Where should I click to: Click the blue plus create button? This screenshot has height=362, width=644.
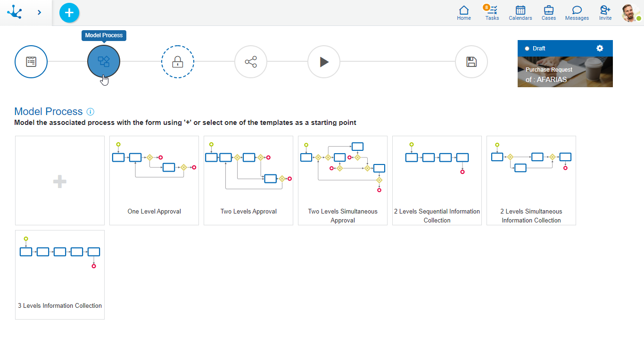tap(69, 12)
